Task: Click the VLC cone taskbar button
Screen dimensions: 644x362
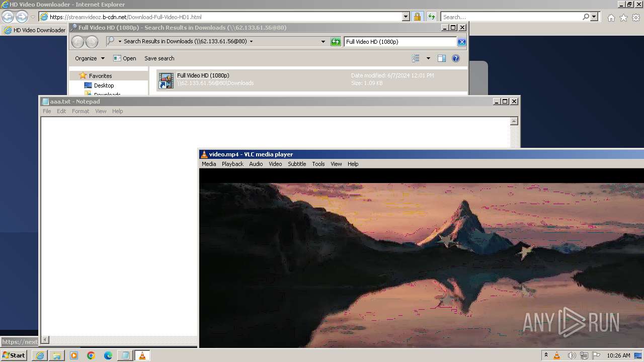Action: pyautogui.click(x=142, y=355)
